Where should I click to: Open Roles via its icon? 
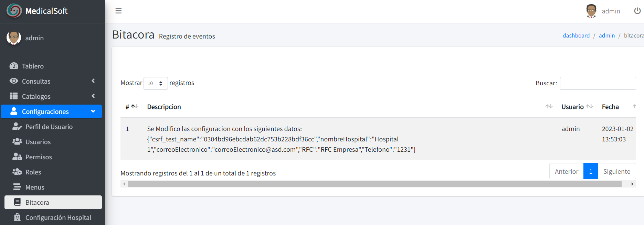click(x=17, y=172)
